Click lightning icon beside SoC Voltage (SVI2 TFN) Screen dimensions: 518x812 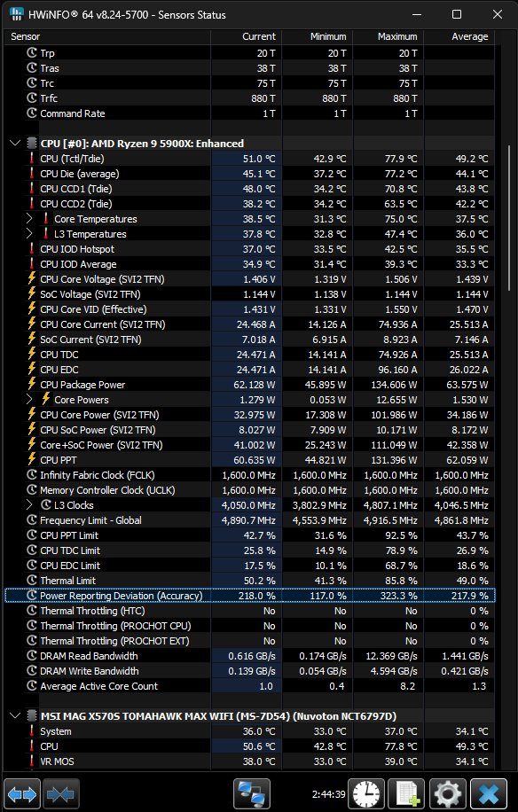coord(32,293)
